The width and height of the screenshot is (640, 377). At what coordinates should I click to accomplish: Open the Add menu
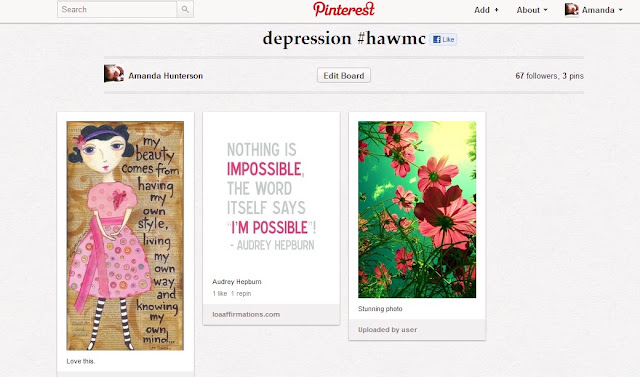[486, 10]
